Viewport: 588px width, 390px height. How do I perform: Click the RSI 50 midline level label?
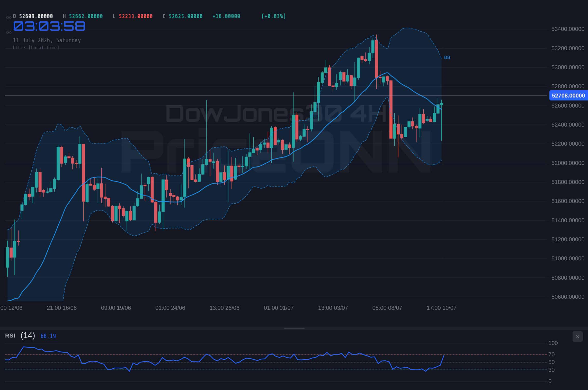(551, 362)
